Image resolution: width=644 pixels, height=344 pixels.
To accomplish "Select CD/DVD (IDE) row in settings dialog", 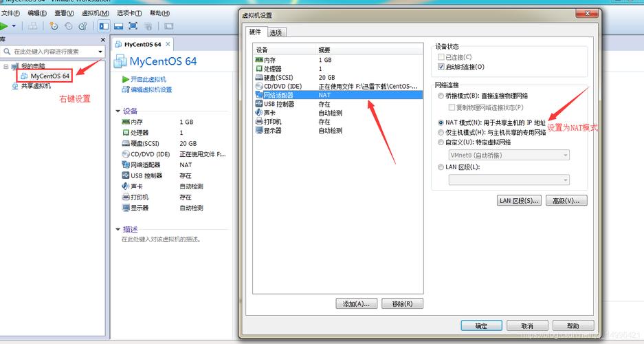I will click(337, 86).
